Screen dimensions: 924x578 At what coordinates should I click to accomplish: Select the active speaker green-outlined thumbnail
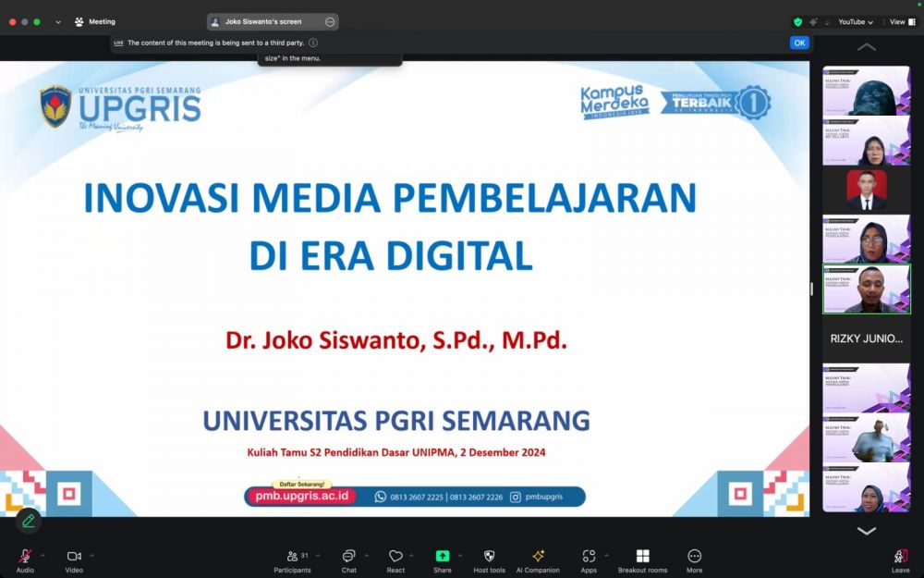coord(867,289)
